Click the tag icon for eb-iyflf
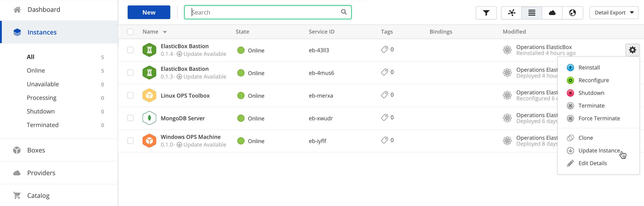Image resolution: width=644 pixels, height=206 pixels. (384, 140)
